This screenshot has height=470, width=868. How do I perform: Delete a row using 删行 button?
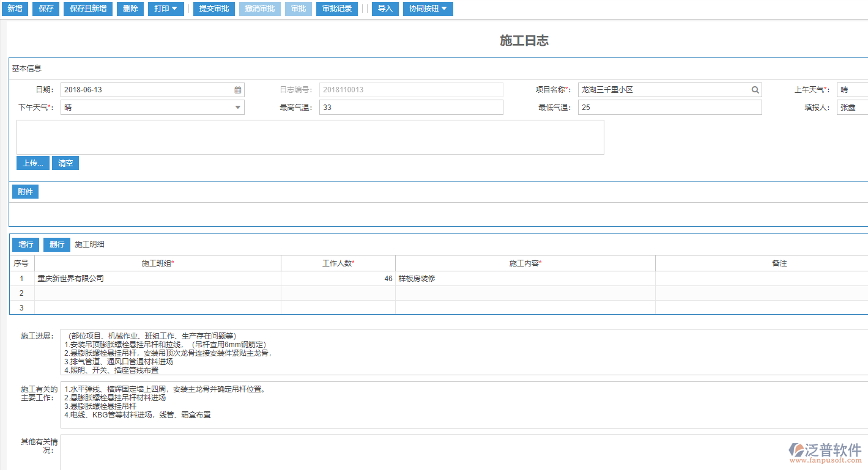click(x=57, y=244)
